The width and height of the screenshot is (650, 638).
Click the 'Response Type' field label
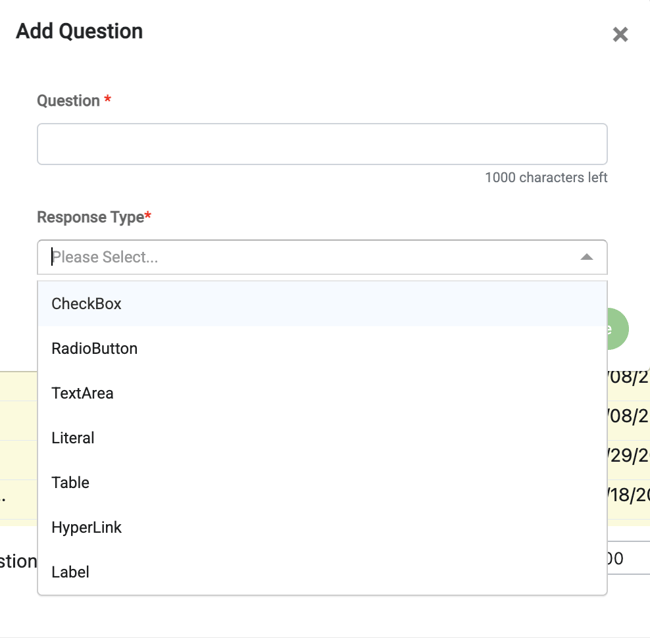91,217
